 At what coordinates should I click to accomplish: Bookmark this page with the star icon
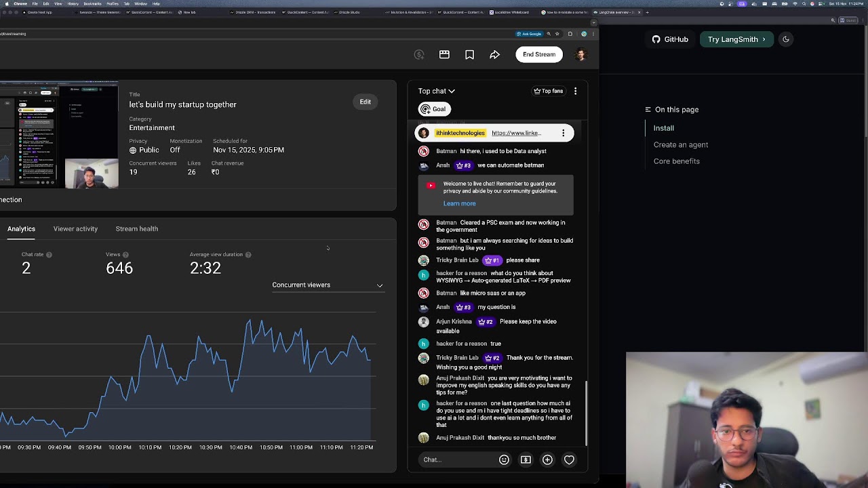557,34
